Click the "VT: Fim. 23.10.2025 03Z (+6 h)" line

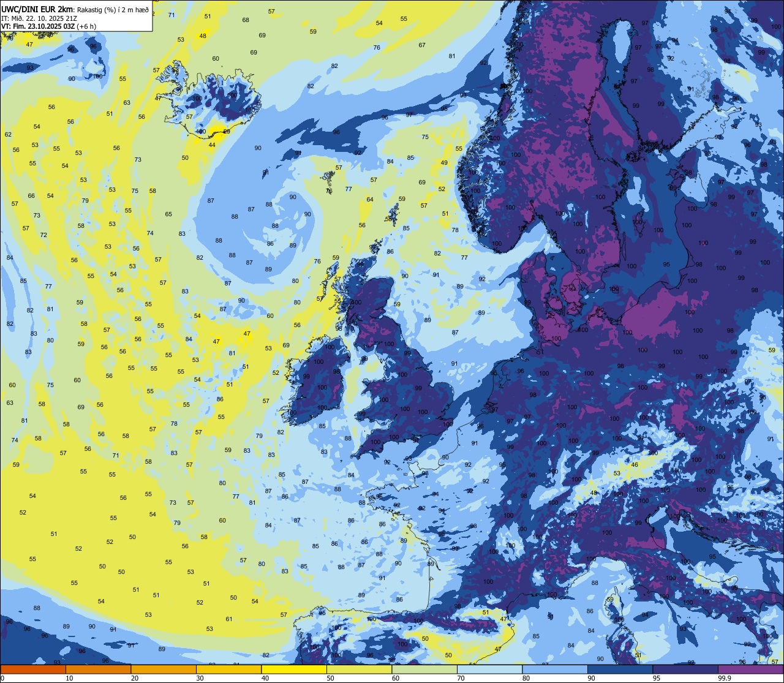point(49,26)
